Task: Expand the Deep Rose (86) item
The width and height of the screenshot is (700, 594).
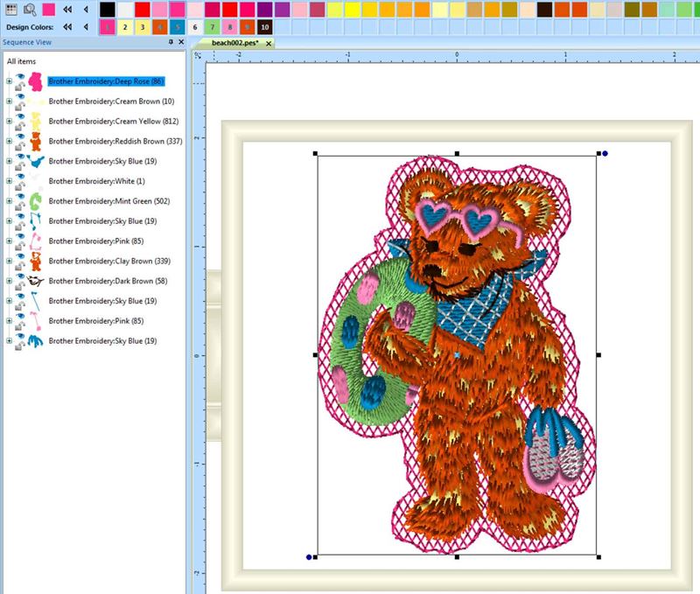Action: pos(9,81)
